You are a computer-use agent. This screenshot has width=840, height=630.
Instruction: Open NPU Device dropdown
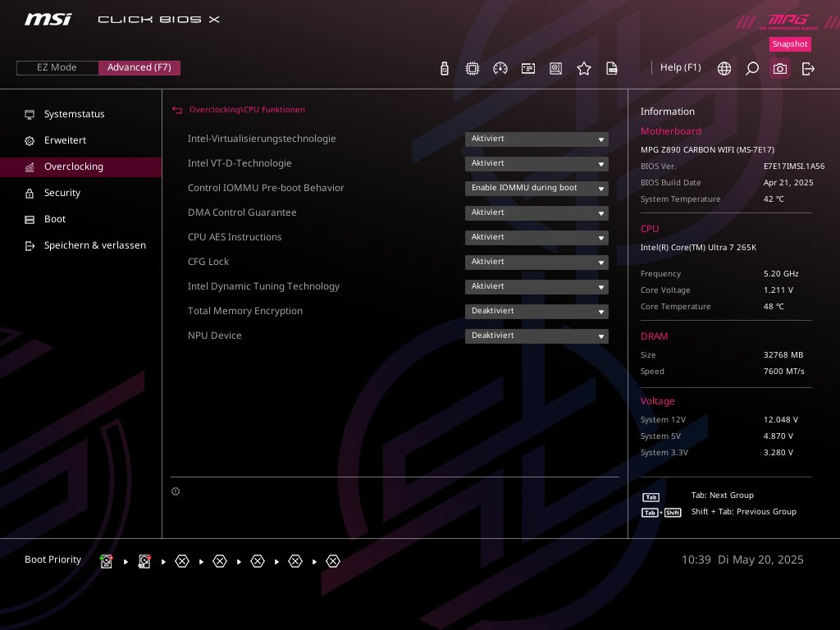point(536,336)
